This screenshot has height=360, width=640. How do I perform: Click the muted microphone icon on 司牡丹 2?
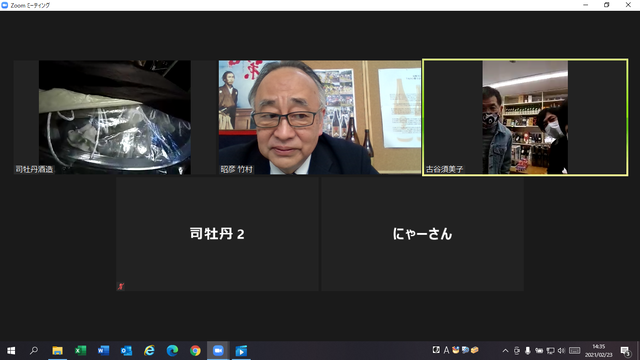pyautogui.click(x=121, y=287)
